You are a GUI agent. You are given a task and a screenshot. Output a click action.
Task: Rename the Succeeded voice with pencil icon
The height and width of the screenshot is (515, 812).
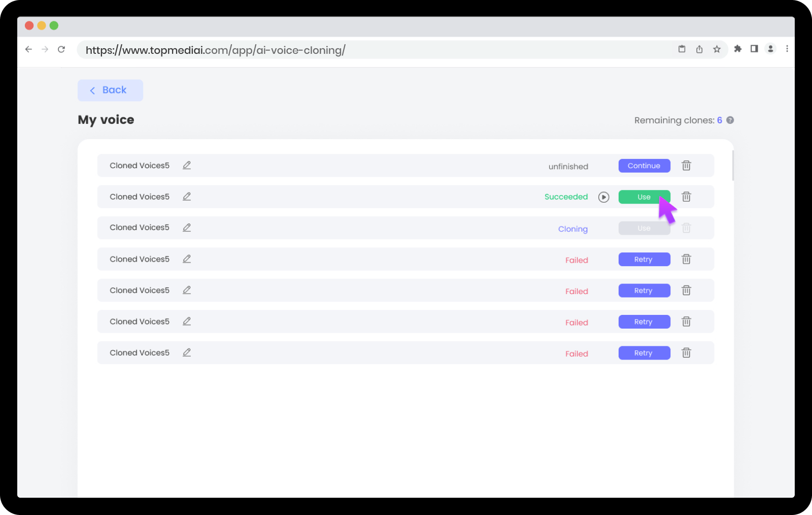187,197
